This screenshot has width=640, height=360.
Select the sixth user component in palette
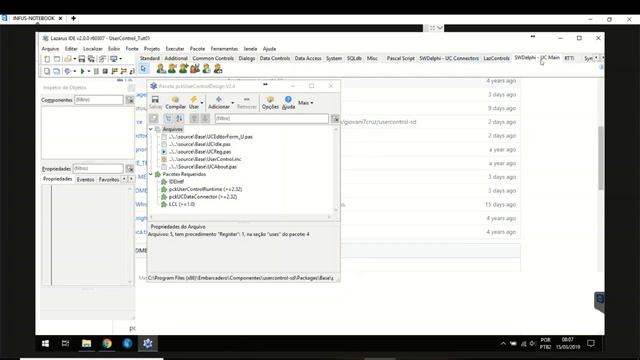coord(218,69)
